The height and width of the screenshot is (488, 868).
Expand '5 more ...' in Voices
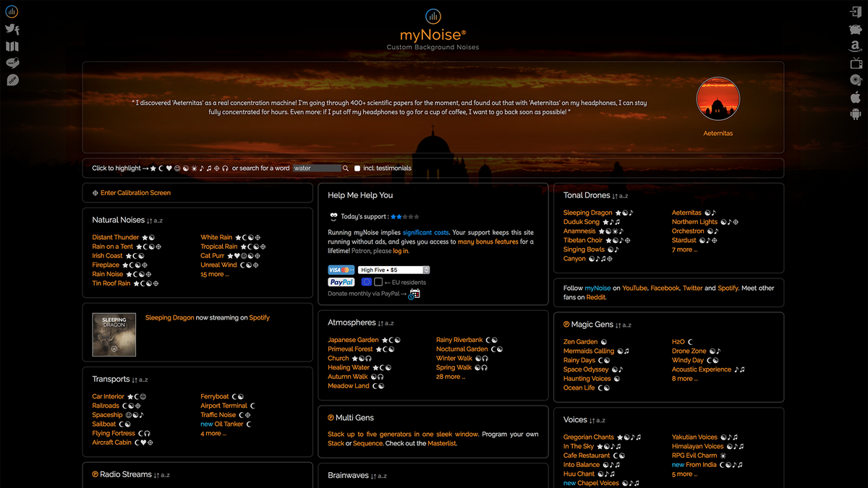click(684, 474)
